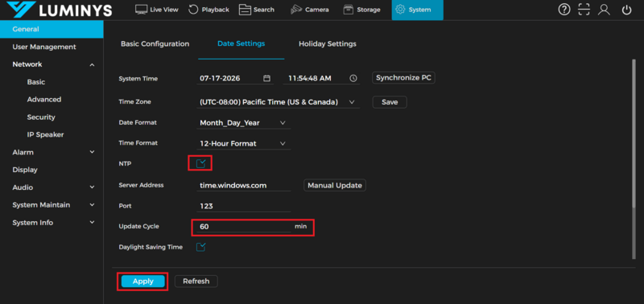Open Holiday Settings tab
Image resolution: width=644 pixels, height=304 pixels.
click(328, 43)
